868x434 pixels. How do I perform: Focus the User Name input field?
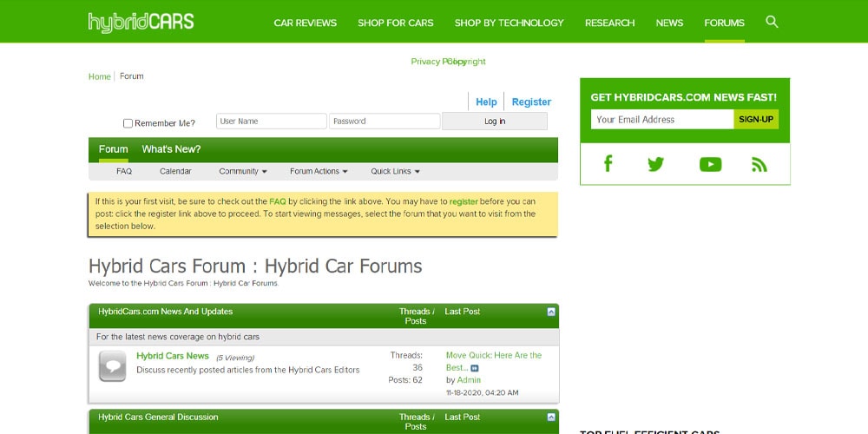271,122
